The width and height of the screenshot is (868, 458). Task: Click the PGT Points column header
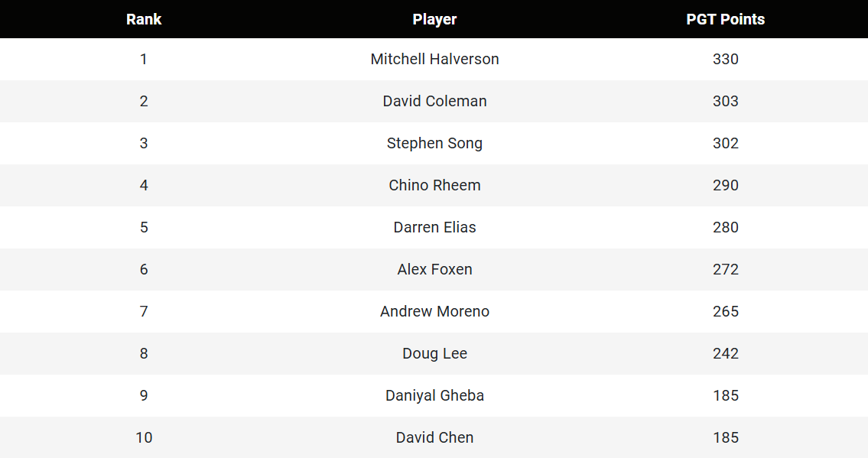tap(725, 19)
